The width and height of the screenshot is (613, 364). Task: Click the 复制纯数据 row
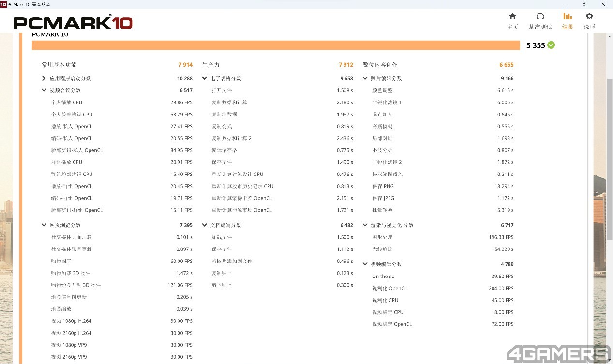tap(283, 115)
